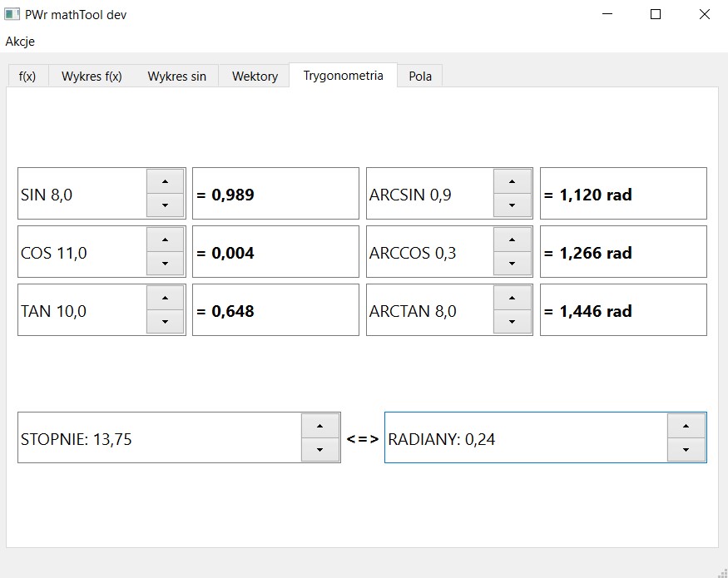Image resolution: width=728 pixels, height=578 pixels.
Task: Click the PWr mathTool title bar icon
Action: [12, 14]
